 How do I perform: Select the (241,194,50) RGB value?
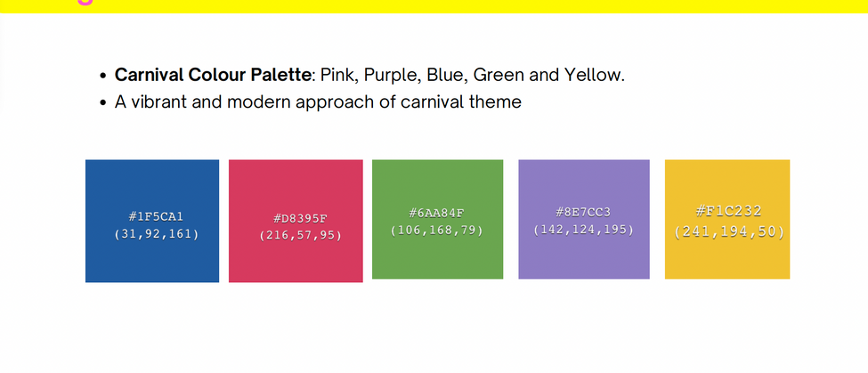728,231
